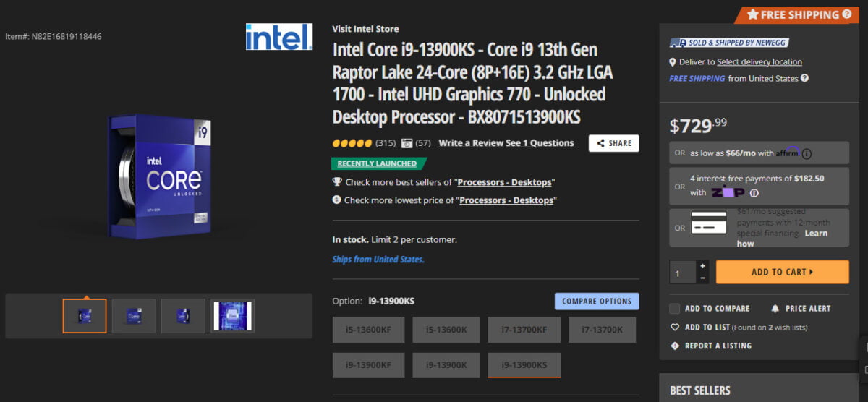Click Report a Listing link
The height and width of the screenshot is (402, 868).
[x=718, y=346]
